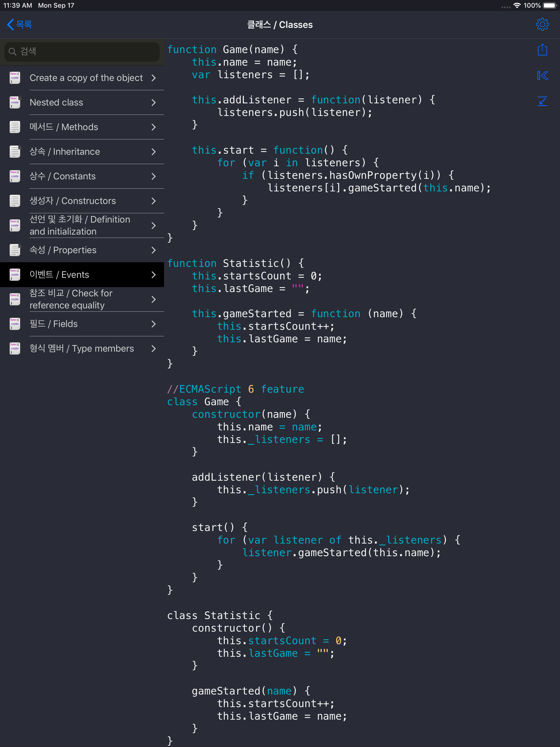The width and height of the screenshot is (560, 747).
Task: Tap the Type members code icon
Action: [x=15, y=349]
